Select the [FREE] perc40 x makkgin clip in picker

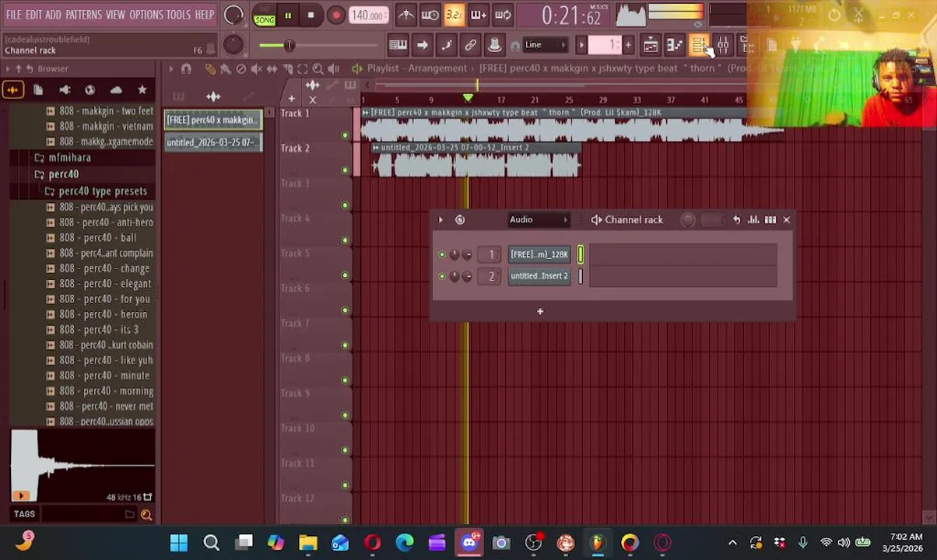(212, 120)
